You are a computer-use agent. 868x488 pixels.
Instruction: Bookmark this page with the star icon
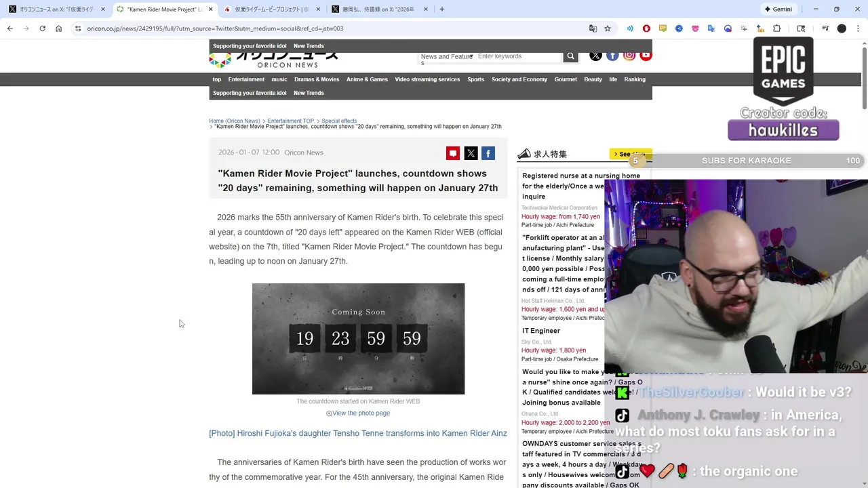point(608,28)
